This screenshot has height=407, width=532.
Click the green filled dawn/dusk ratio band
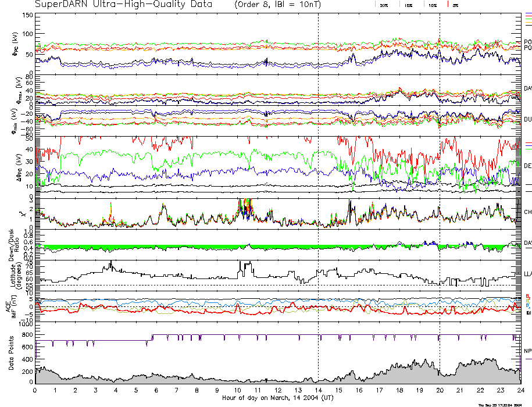(x=174, y=247)
